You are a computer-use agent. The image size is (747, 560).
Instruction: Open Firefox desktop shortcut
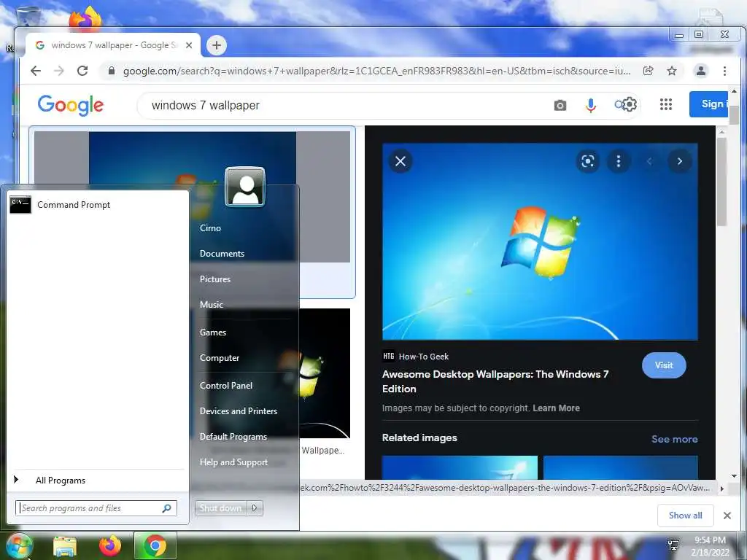(85, 18)
